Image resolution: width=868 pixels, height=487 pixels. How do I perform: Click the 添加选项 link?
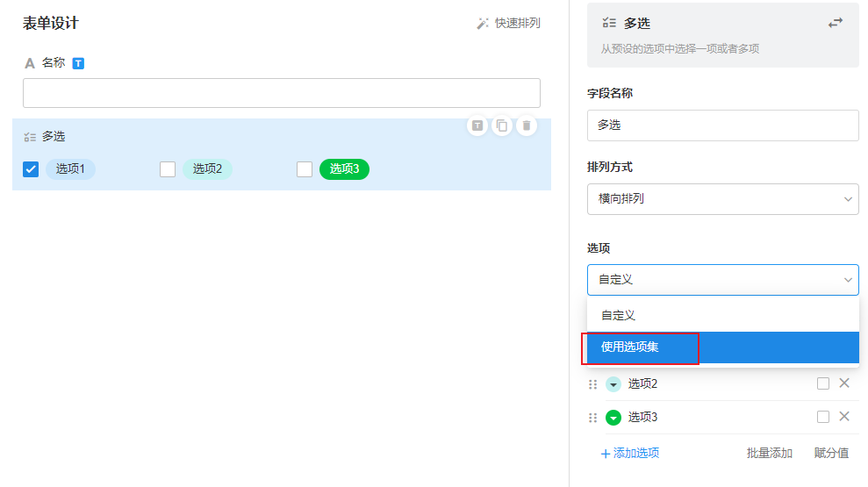click(630, 453)
